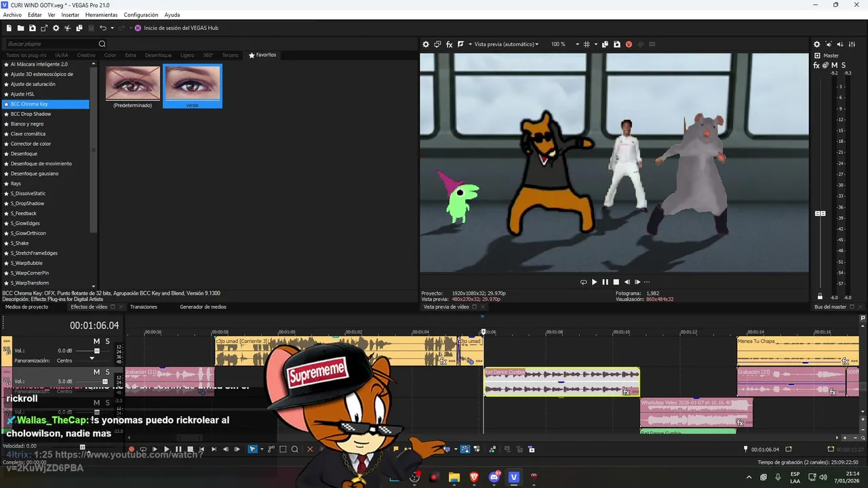Select the Favoritos plugin category tab
The width and height of the screenshot is (868, 488).
pyautogui.click(x=262, y=55)
